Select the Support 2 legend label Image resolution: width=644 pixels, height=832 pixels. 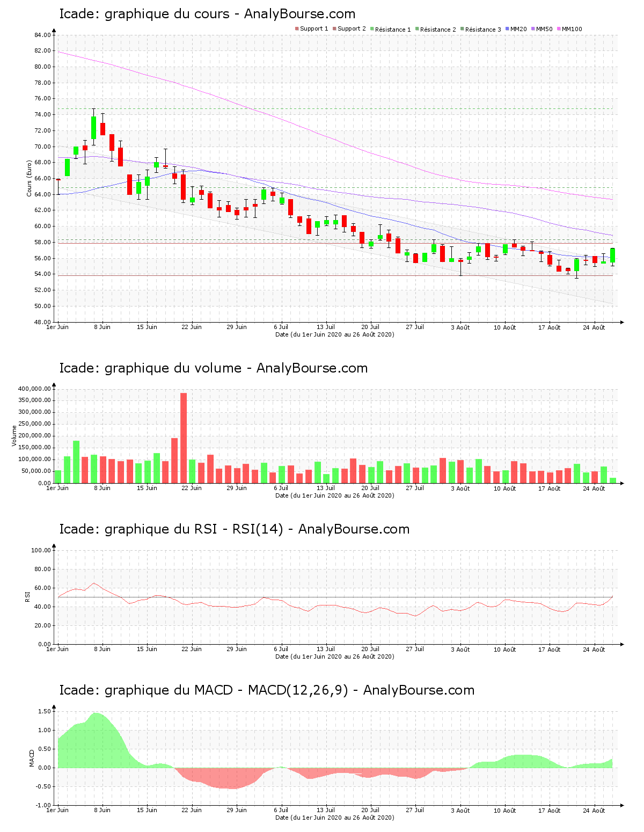coord(352,29)
